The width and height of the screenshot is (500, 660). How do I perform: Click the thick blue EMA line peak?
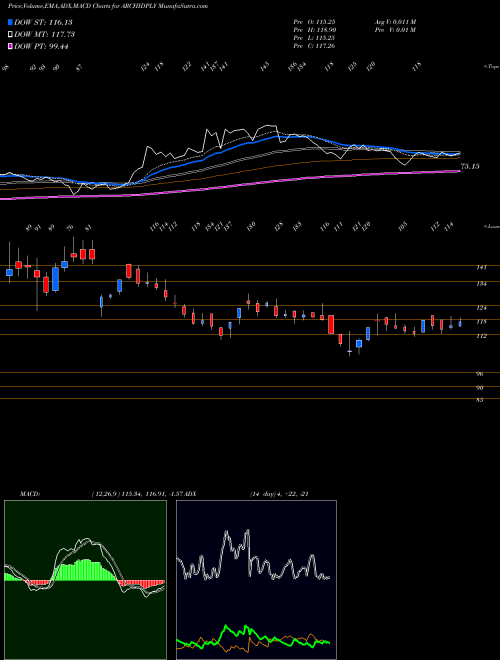click(277, 136)
